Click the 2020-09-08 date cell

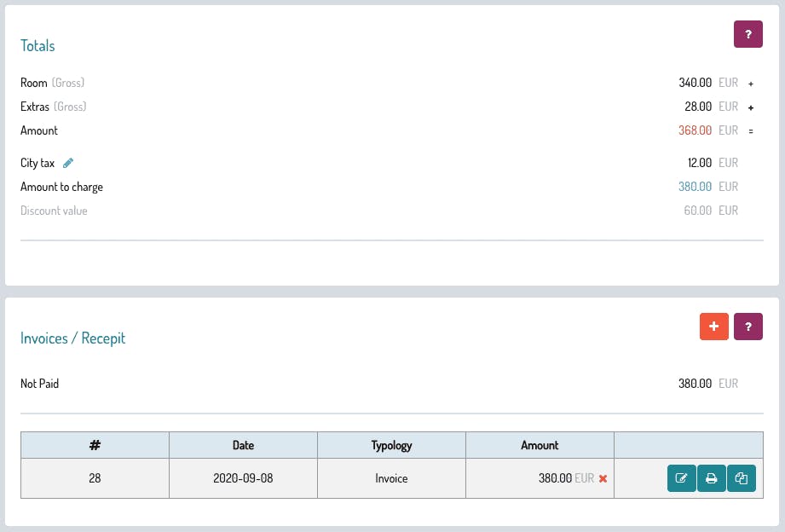pyautogui.click(x=243, y=478)
